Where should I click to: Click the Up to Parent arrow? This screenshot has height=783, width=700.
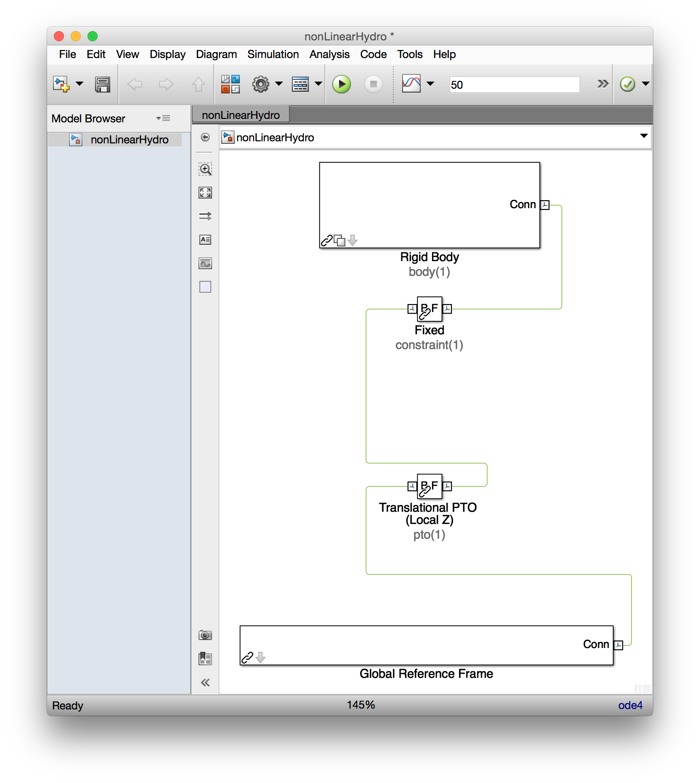point(199,84)
